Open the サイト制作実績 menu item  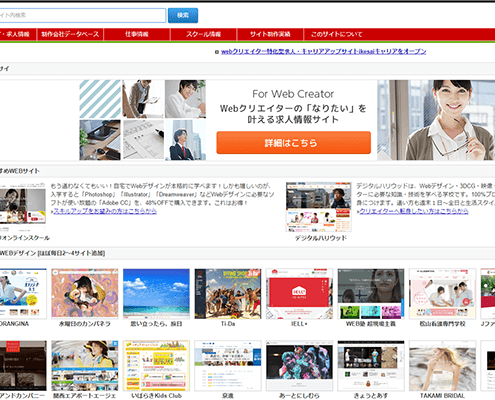click(270, 34)
